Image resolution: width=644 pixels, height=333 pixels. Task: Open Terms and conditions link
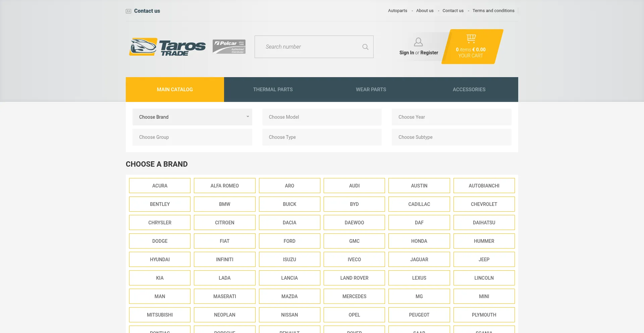point(493,11)
